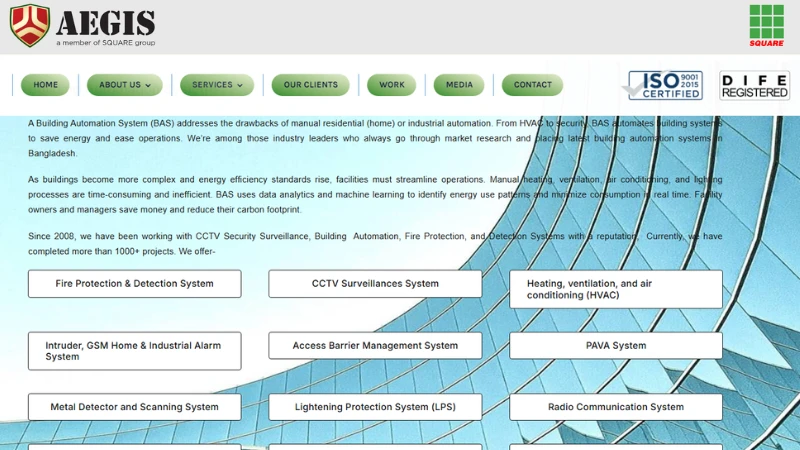Click 'a member of SQUARE group' tagline
The width and height of the screenshot is (800, 450).
pos(106,43)
